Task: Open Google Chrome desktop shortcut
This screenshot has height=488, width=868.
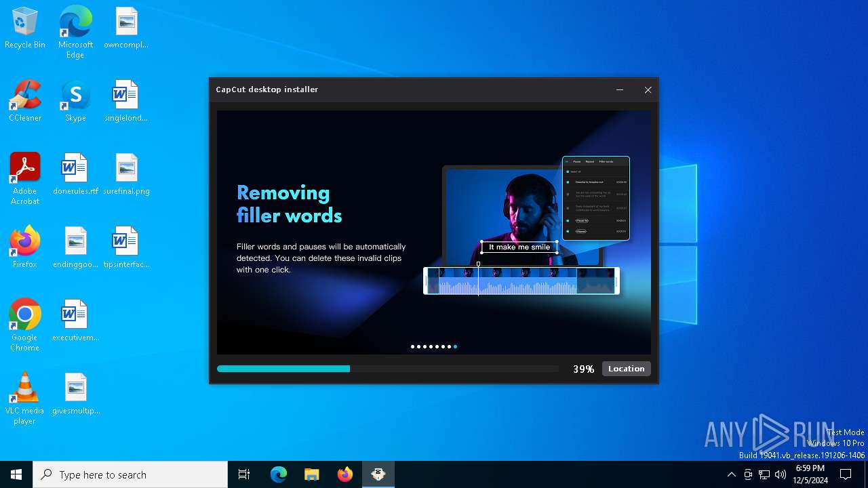Action: 25,325
